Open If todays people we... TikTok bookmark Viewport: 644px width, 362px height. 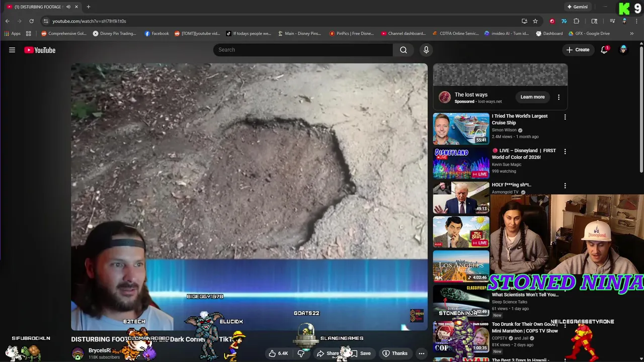[249, 34]
